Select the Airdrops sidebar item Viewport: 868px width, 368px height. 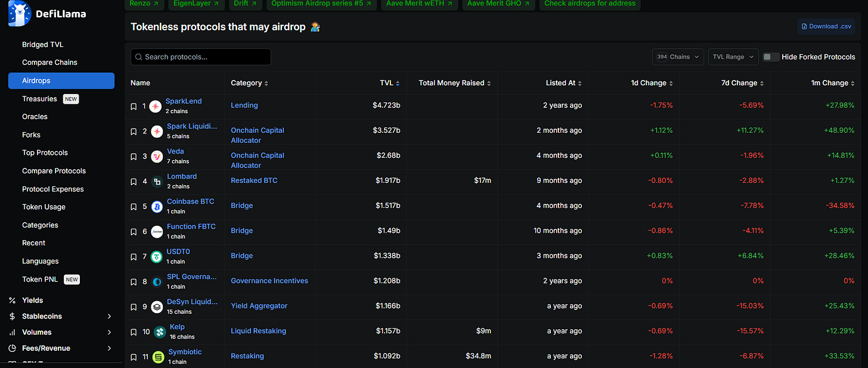point(61,80)
